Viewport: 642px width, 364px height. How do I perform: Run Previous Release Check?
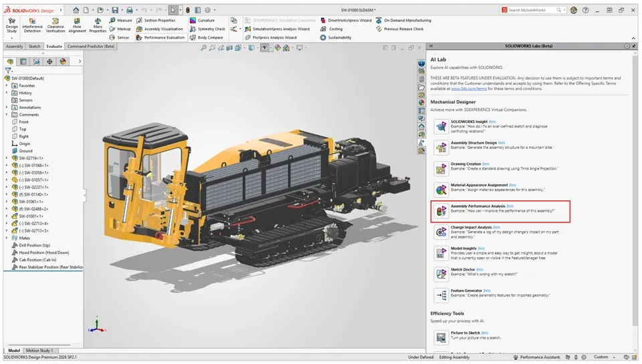pos(400,29)
